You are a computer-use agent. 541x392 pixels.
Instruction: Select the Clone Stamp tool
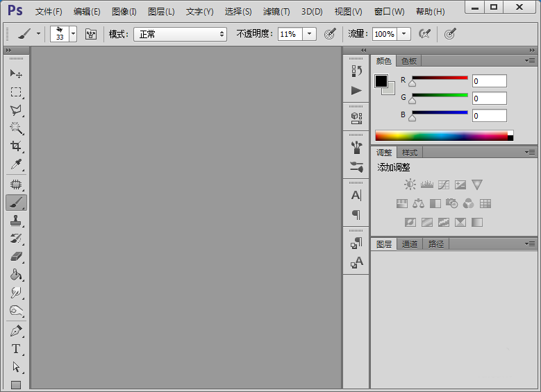tap(16, 221)
